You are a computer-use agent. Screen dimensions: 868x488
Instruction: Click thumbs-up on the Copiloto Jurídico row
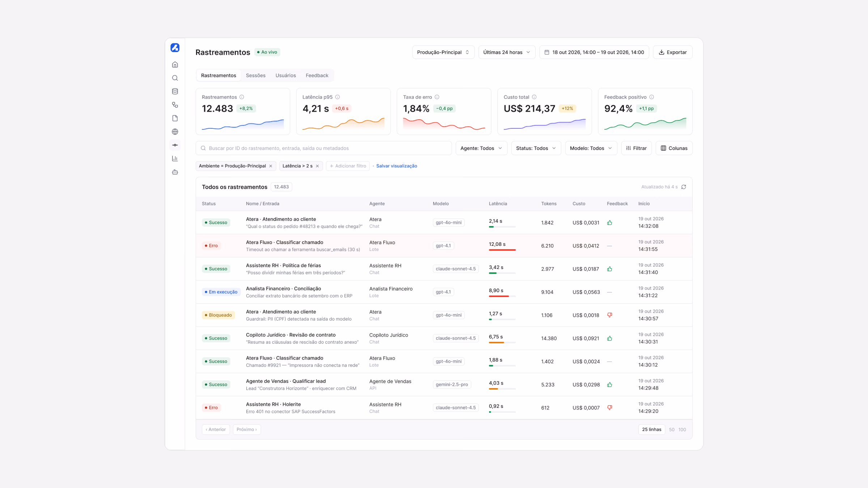pyautogui.click(x=610, y=338)
